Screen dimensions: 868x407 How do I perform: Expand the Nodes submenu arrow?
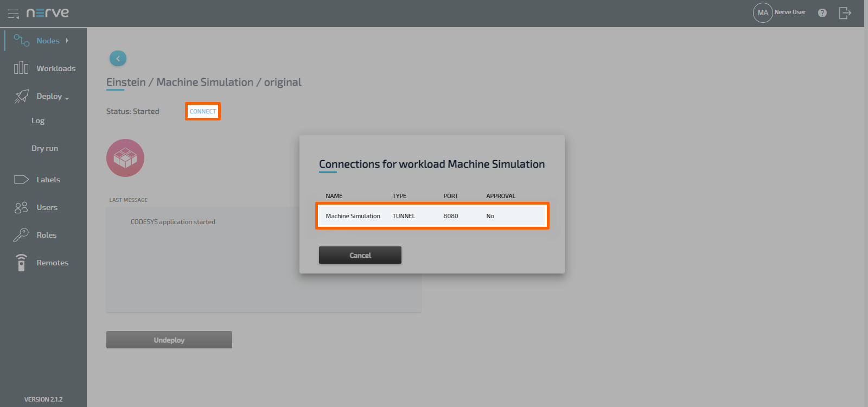[67, 41]
